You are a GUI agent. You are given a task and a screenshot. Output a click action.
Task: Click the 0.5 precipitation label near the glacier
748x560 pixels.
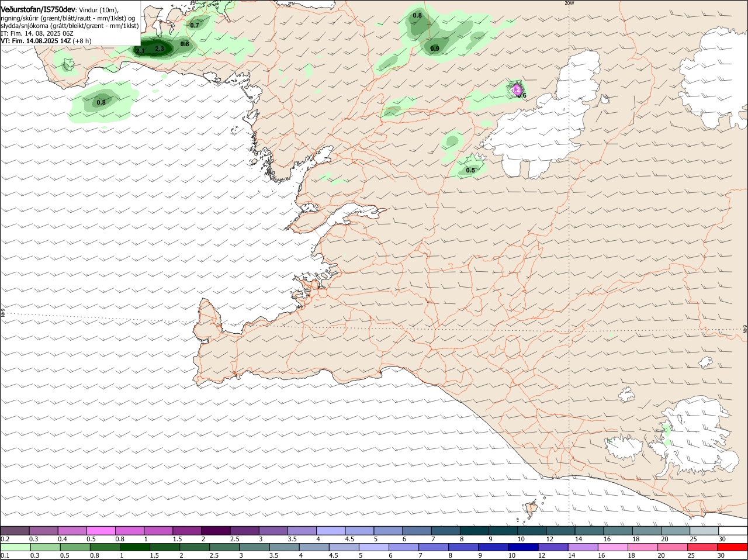click(x=470, y=170)
